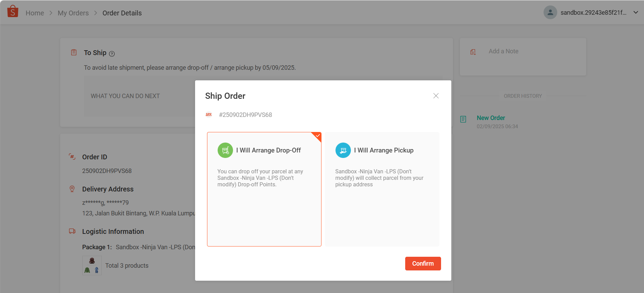Click the New Order history icon

463,119
